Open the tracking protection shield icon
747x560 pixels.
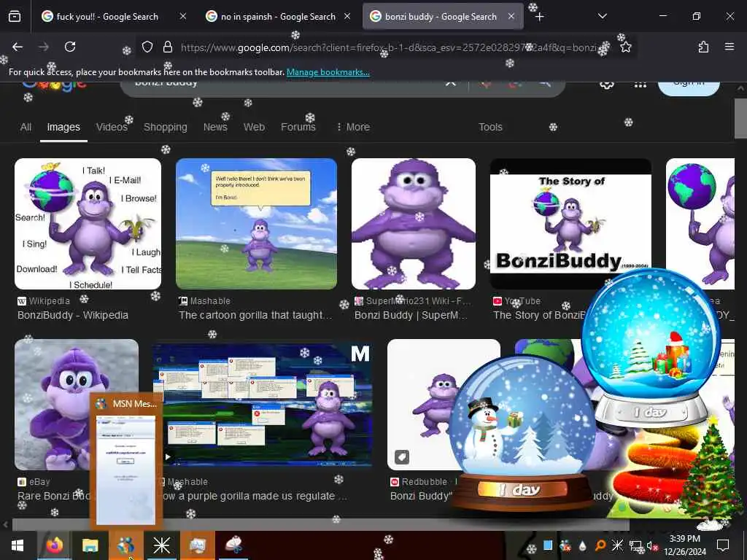[x=147, y=47]
